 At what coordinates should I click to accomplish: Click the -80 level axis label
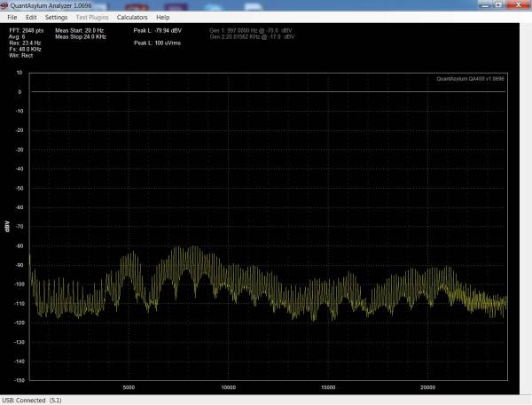click(20, 245)
